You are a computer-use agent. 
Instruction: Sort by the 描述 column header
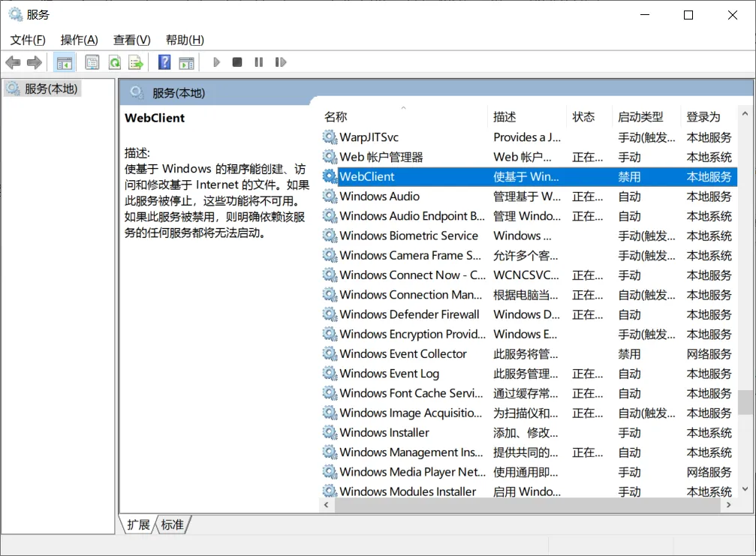tap(528, 116)
